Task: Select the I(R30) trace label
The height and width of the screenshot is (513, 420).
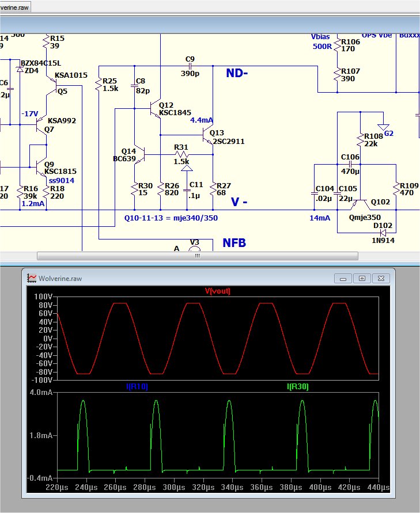Action: pos(297,386)
